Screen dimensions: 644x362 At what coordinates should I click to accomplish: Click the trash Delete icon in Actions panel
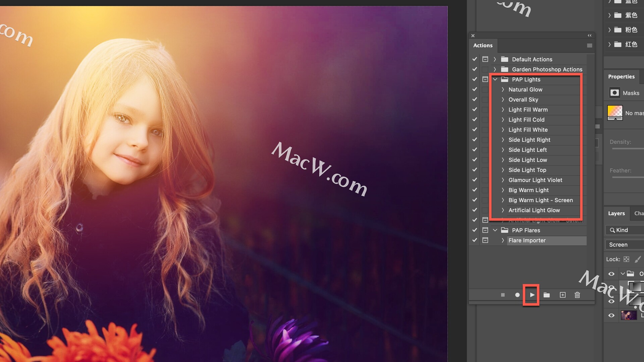577,295
